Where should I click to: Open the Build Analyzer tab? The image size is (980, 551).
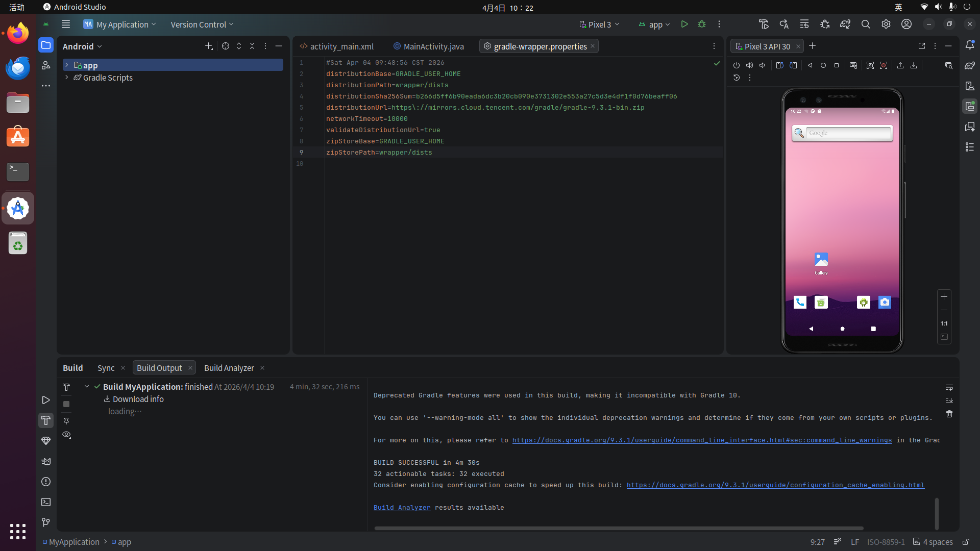tap(229, 368)
